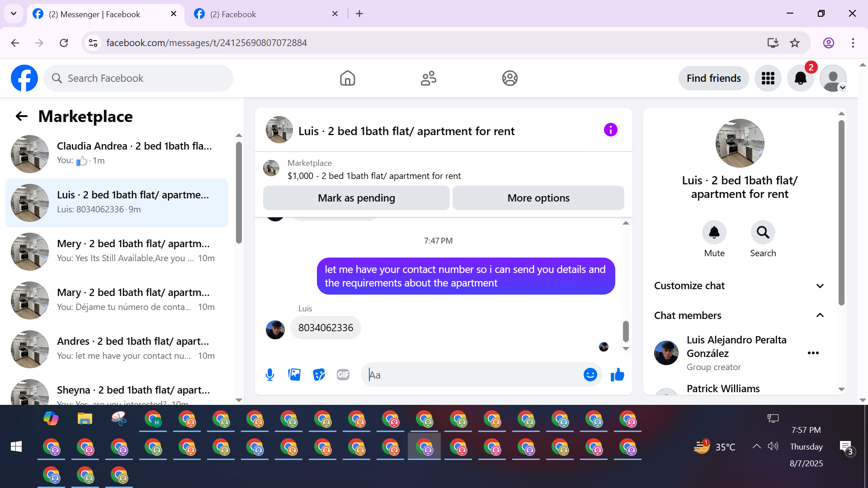
Task: Go to the Home feed icon
Action: coord(347,78)
